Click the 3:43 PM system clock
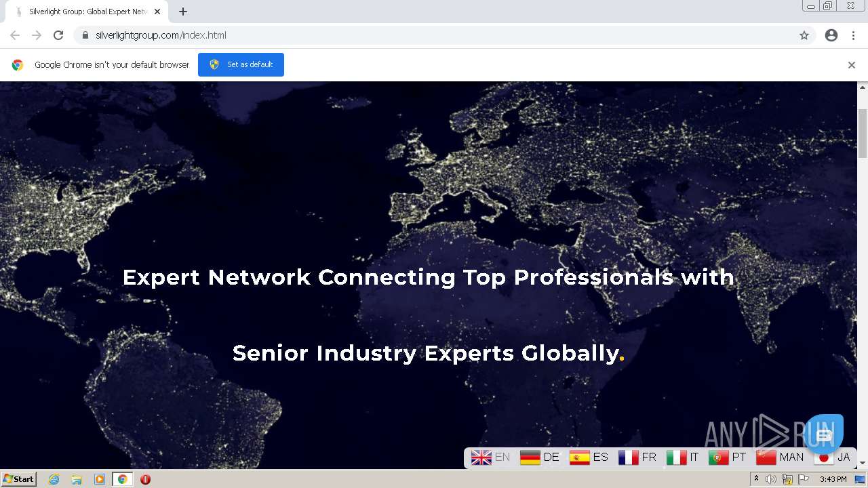868x488 pixels. pos(833,479)
